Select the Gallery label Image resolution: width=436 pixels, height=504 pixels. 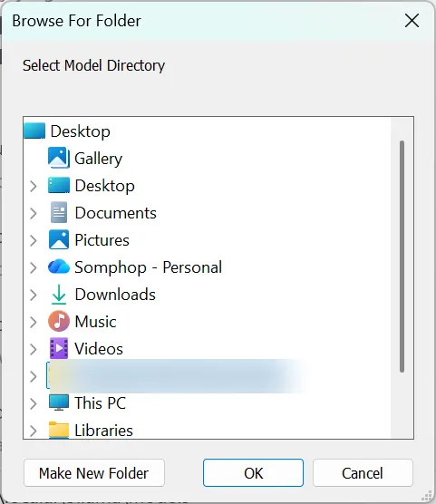tap(99, 159)
